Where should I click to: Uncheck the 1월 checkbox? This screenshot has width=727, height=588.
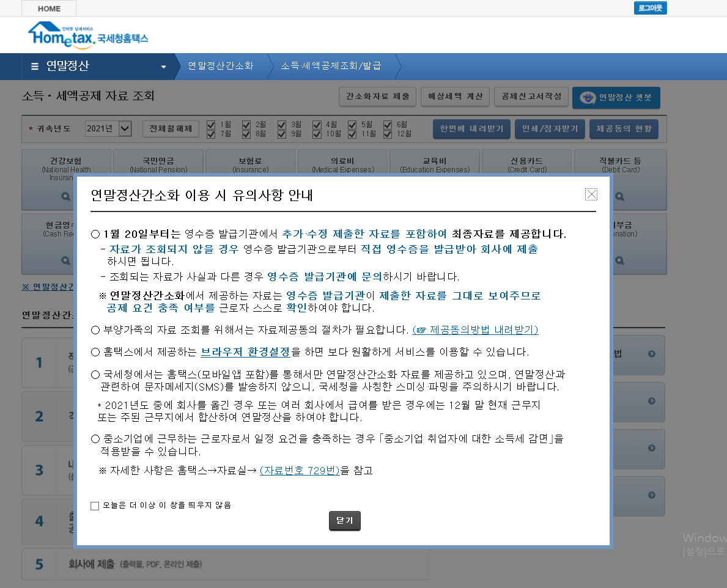(x=211, y=125)
